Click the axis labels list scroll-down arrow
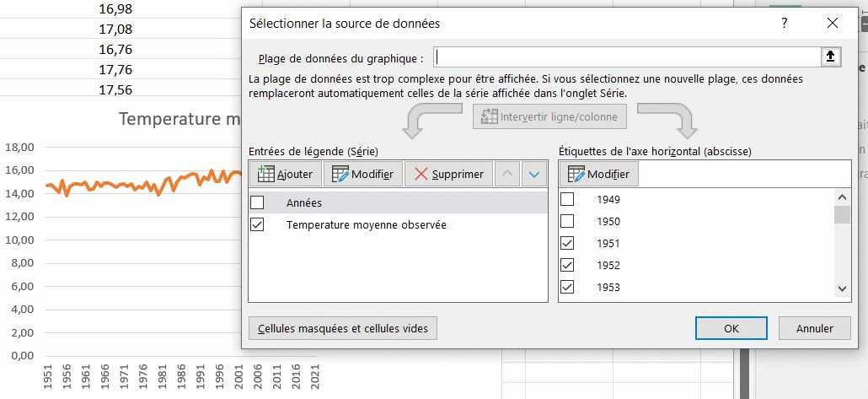 [x=842, y=288]
